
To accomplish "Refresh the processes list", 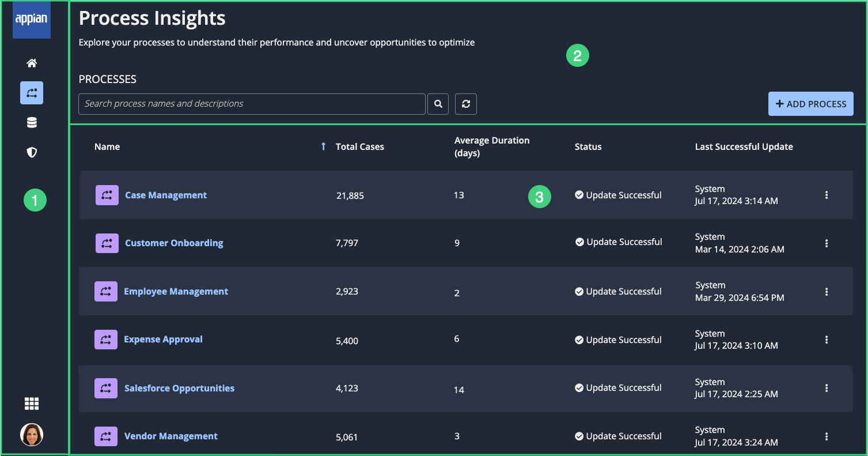I will click(x=466, y=104).
